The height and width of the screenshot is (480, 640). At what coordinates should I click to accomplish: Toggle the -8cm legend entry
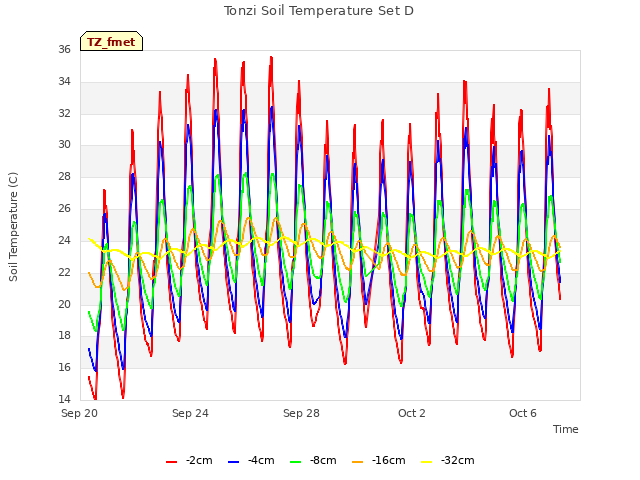[313, 460]
